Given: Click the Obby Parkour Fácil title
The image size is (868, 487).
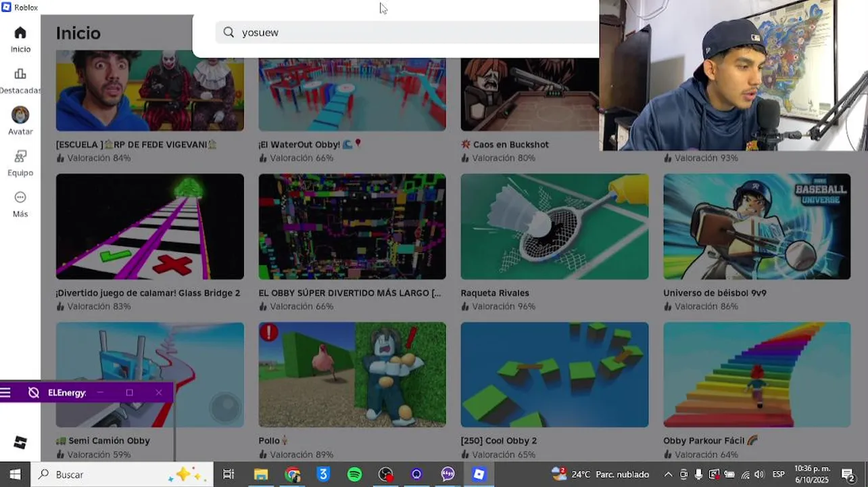Looking at the screenshot, I should [710, 440].
